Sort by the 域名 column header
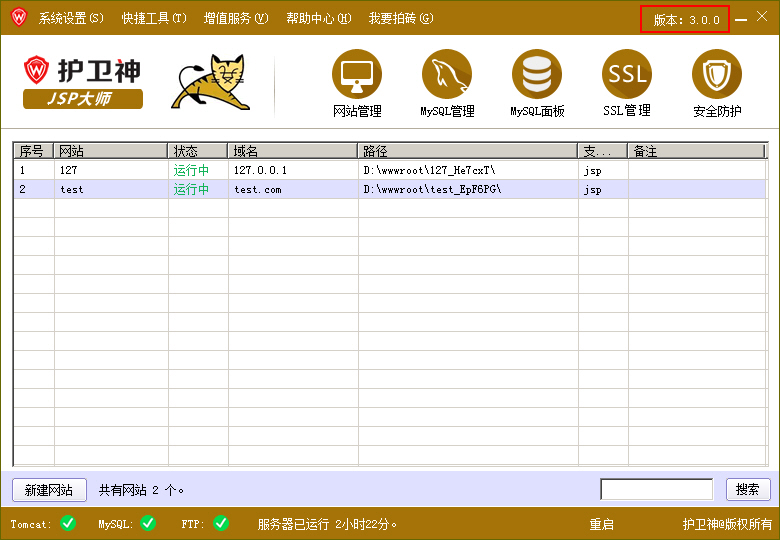This screenshot has height=540, width=780. [292, 151]
